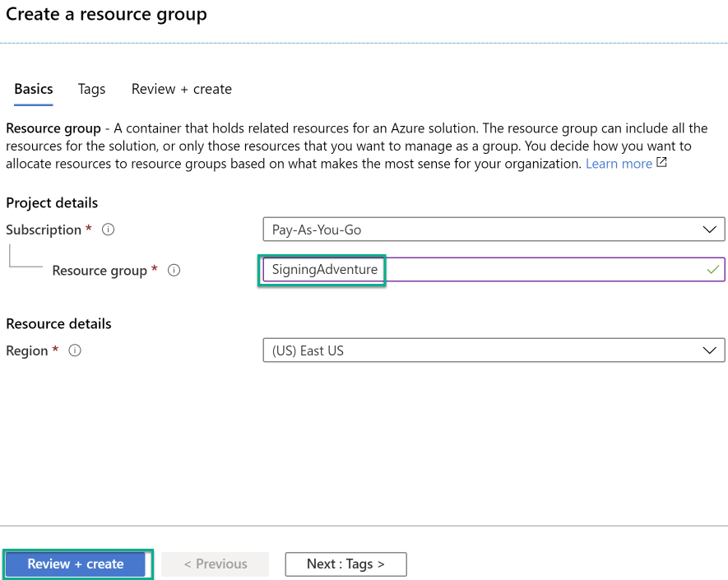Click the Next : Tags button
Screen dimensions: 728x580
[345, 564]
